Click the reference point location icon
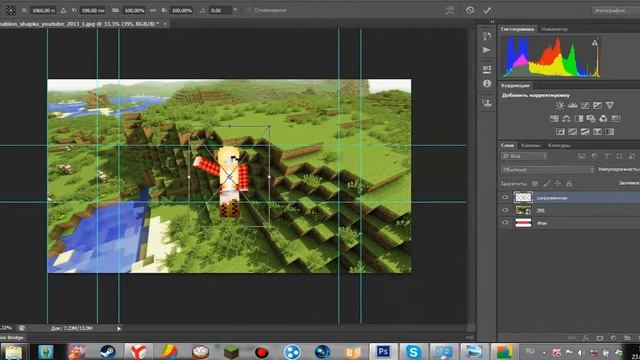The height and width of the screenshot is (360, 640). pyautogui.click(x=11, y=10)
